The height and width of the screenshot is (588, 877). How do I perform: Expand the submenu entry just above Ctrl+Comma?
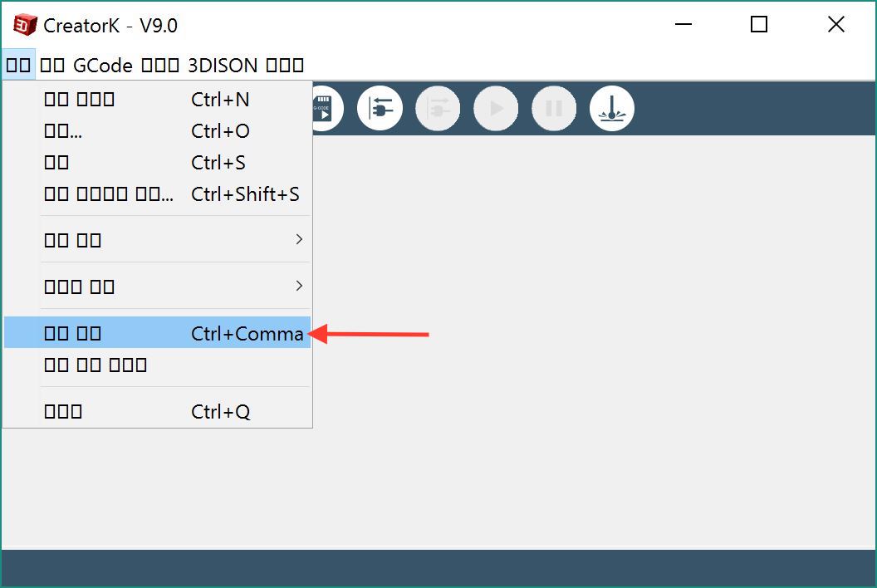click(157, 286)
